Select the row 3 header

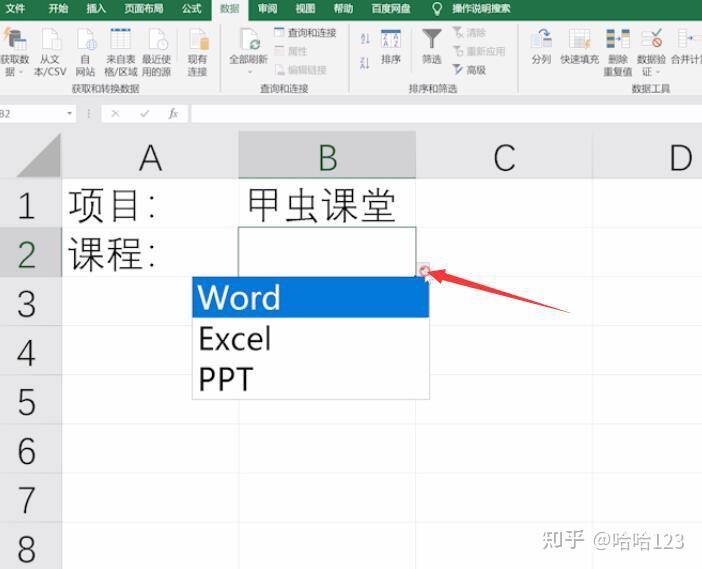pyautogui.click(x=30, y=303)
